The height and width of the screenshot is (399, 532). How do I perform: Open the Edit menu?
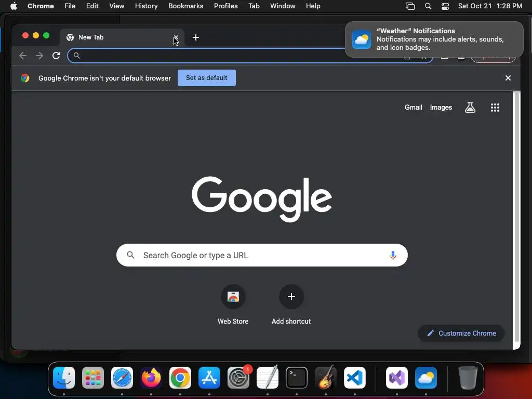pyautogui.click(x=92, y=6)
